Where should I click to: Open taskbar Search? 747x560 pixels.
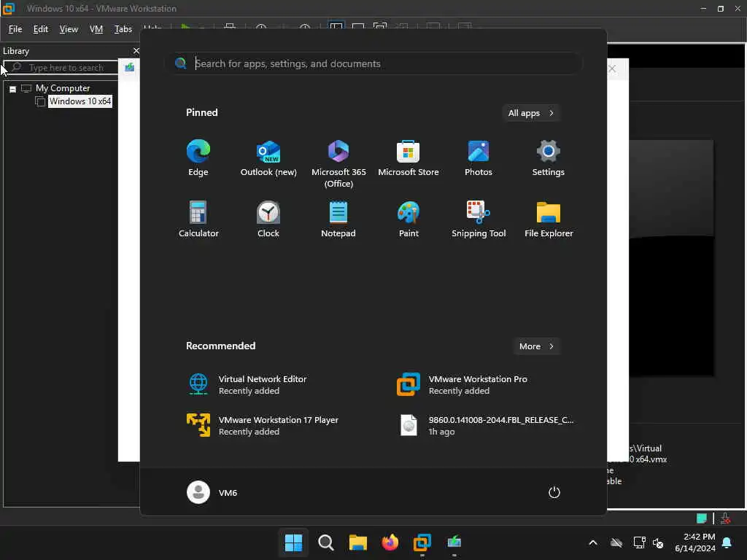tap(326, 542)
